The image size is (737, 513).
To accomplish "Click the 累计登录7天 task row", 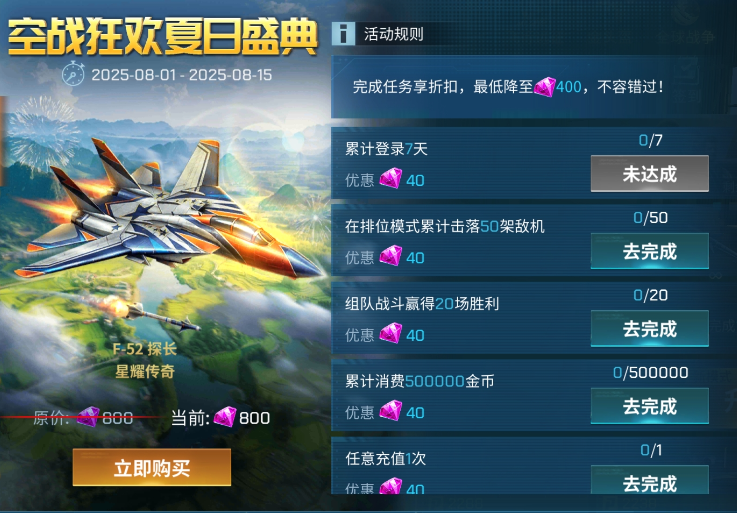I will tap(521, 163).
